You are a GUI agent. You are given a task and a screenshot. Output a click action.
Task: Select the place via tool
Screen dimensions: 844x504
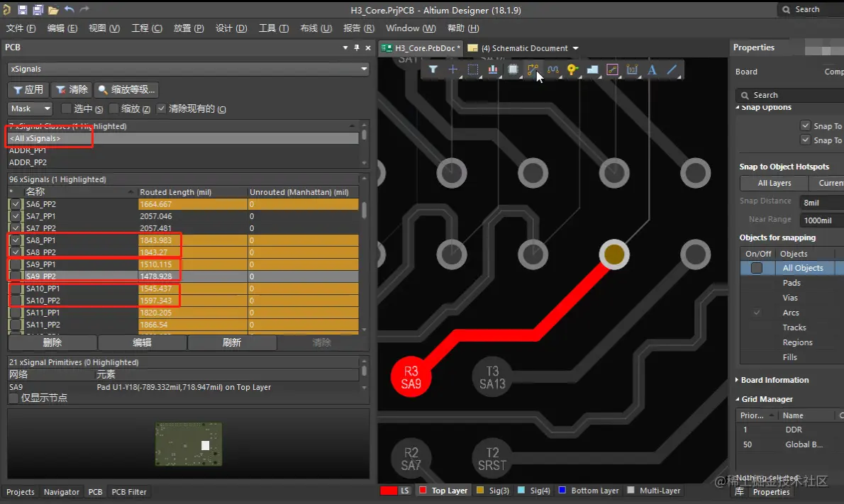572,69
